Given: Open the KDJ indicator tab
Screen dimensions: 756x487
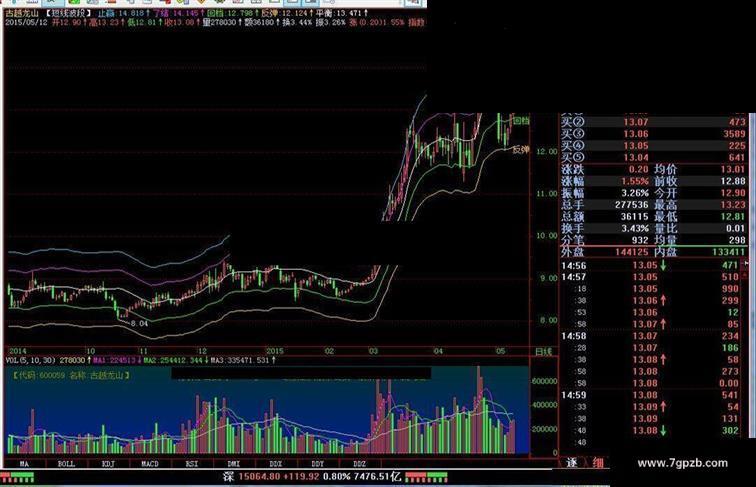Looking at the screenshot, I should click(x=108, y=464).
